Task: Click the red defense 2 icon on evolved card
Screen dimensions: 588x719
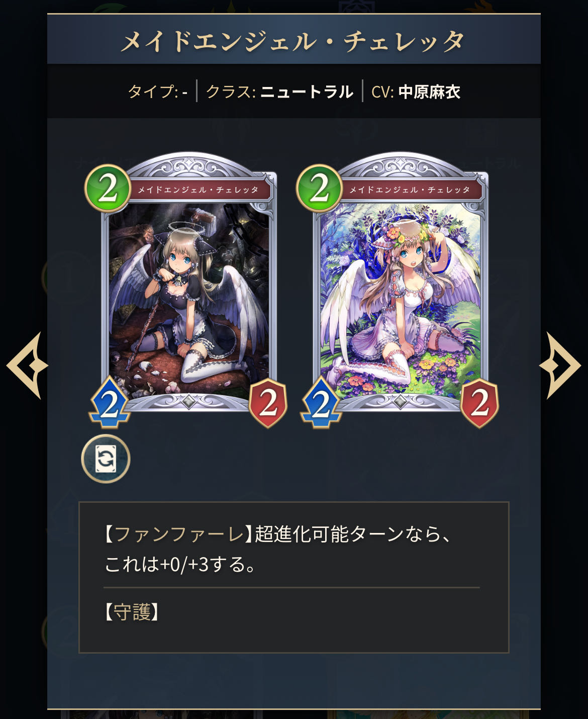Action: [480, 403]
